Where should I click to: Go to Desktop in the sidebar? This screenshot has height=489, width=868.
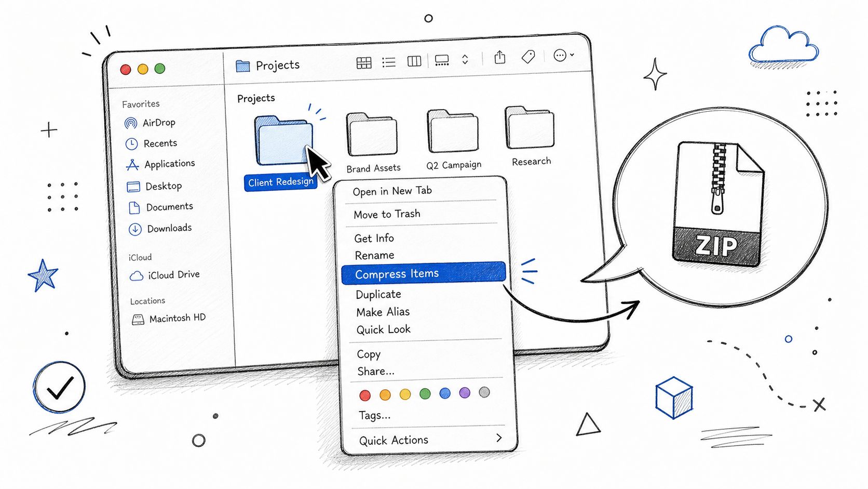pos(154,186)
